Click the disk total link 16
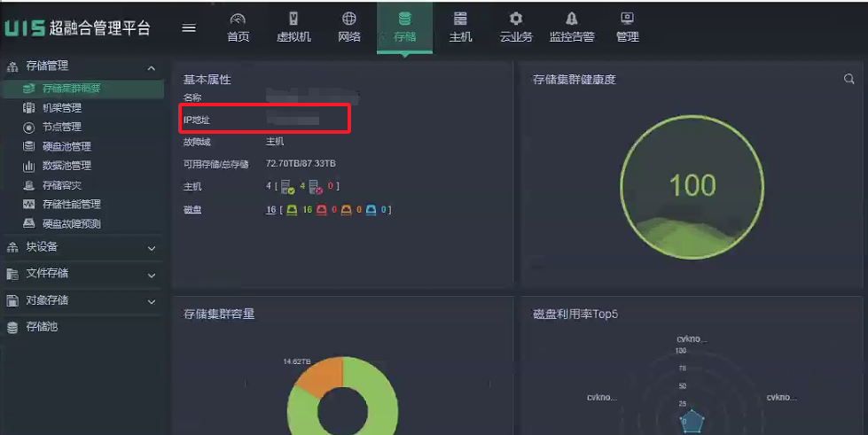This screenshot has width=868, height=435. [x=270, y=210]
